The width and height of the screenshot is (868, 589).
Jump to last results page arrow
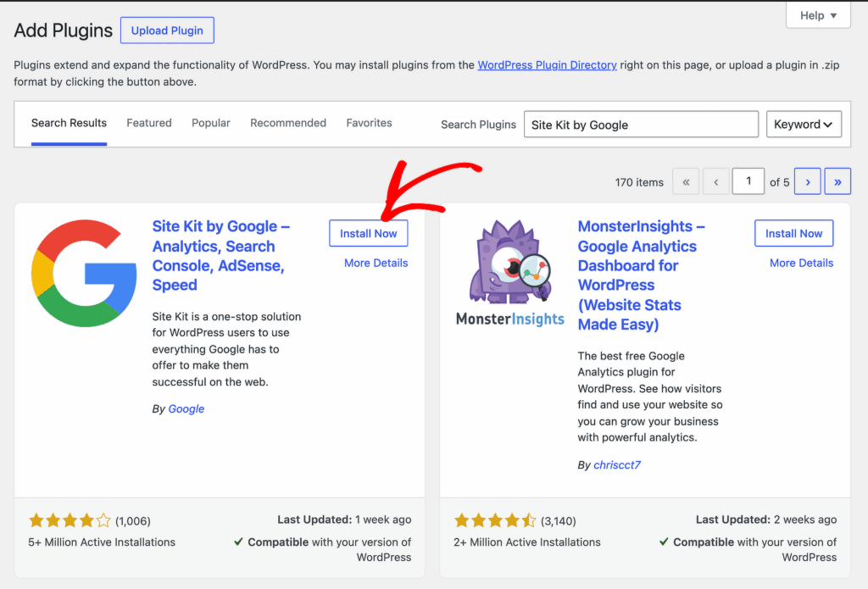(x=837, y=181)
